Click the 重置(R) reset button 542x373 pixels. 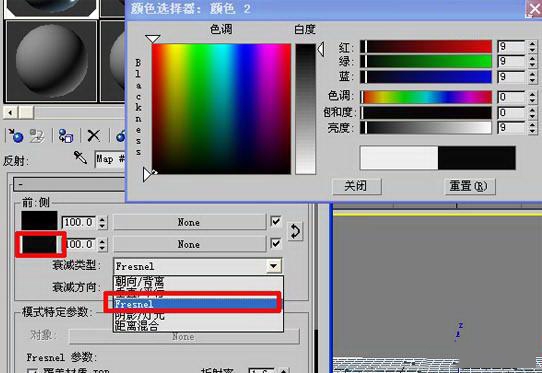click(470, 186)
